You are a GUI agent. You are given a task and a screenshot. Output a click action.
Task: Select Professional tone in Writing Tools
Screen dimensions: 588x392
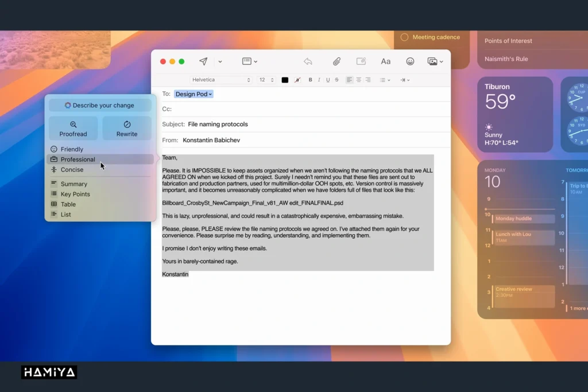coord(78,160)
